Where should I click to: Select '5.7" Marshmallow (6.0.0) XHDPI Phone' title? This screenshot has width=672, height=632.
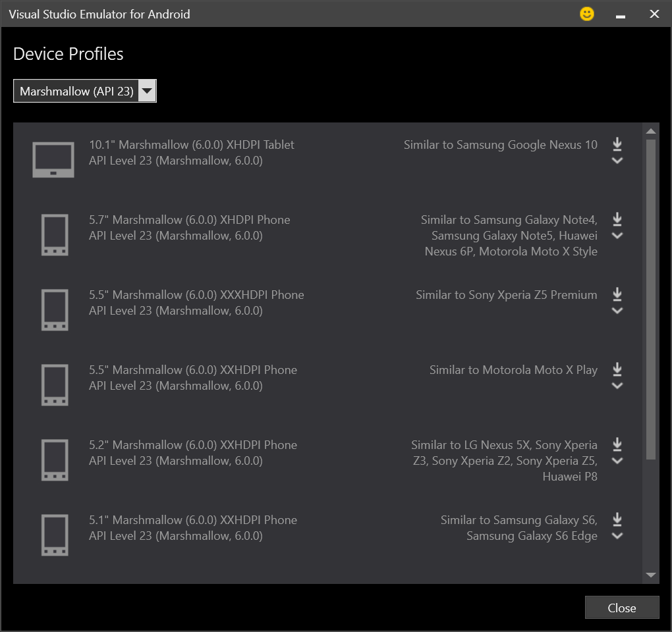190,220
